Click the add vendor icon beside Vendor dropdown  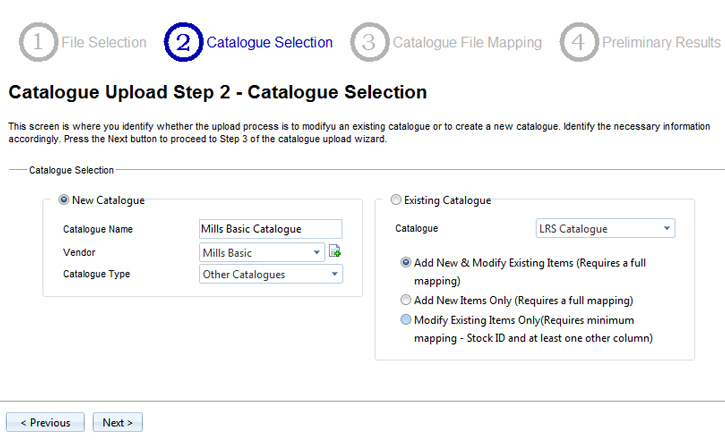[335, 252]
